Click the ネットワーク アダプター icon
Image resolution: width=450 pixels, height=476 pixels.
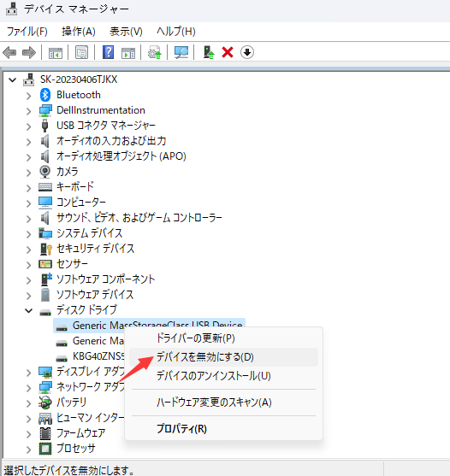tap(45, 387)
